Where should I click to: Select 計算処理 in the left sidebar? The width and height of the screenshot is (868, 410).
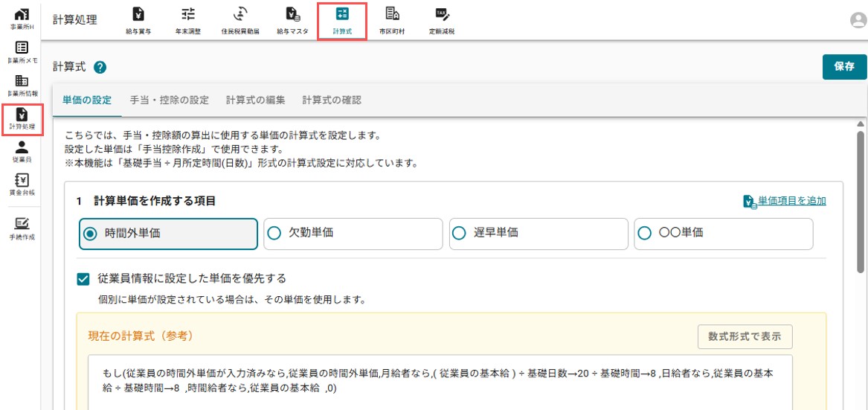22,119
